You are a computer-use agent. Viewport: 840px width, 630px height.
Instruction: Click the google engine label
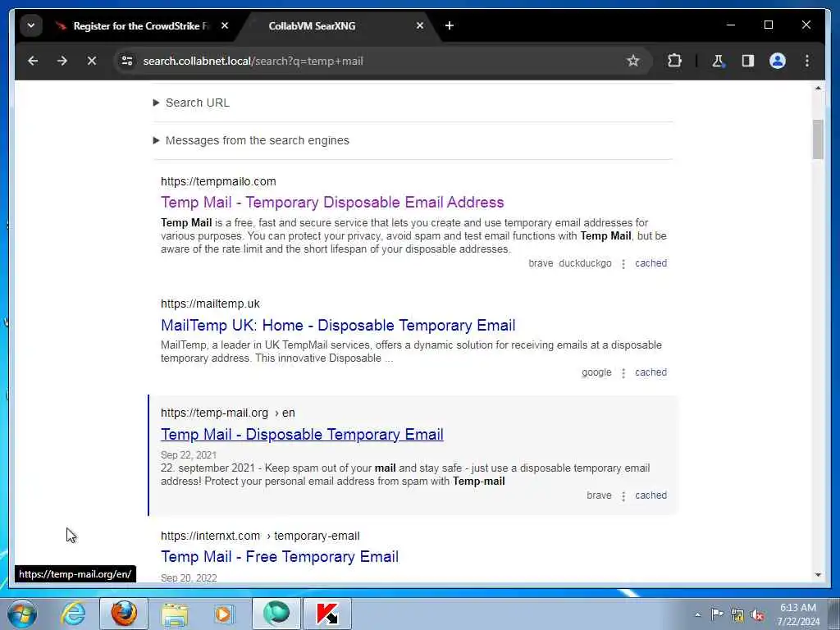coord(596,372)
